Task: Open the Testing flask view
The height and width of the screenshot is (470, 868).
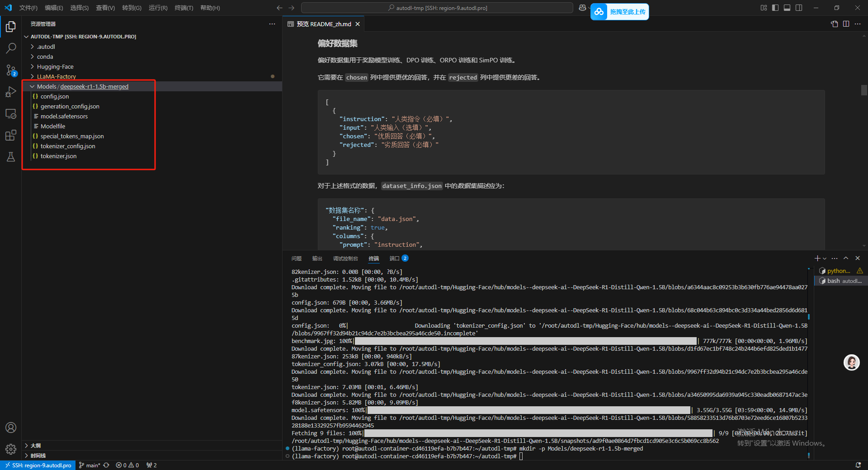Action: tap(11, 157)
